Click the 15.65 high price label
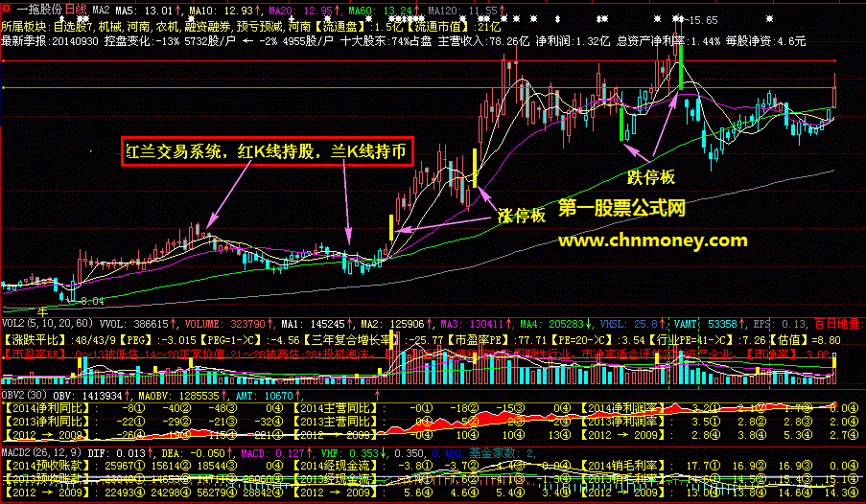Viewport: 866px width, 504px height. coord(704,20)
